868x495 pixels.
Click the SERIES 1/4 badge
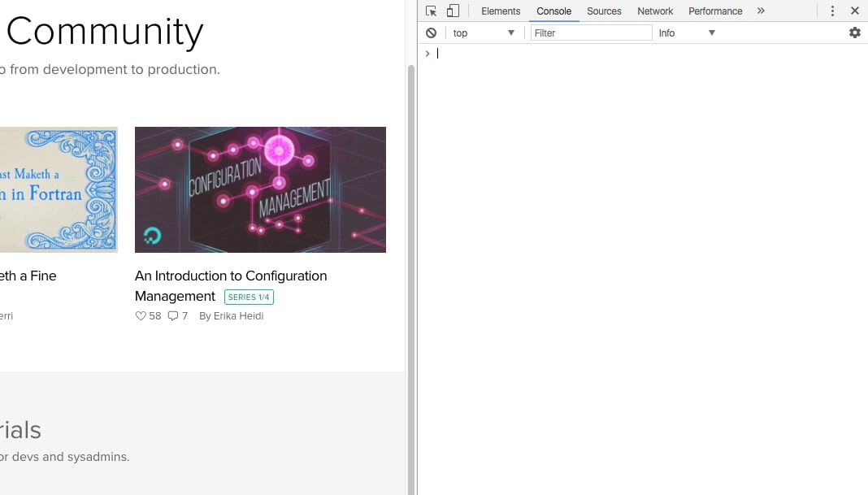(x=249, y=297)
